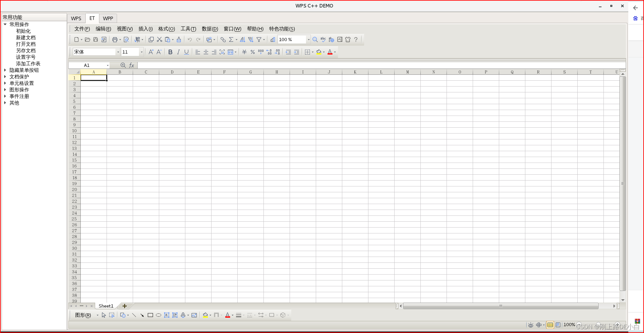
Task: Collapse the 常用操作 tree node
Action: click(5, 24)
